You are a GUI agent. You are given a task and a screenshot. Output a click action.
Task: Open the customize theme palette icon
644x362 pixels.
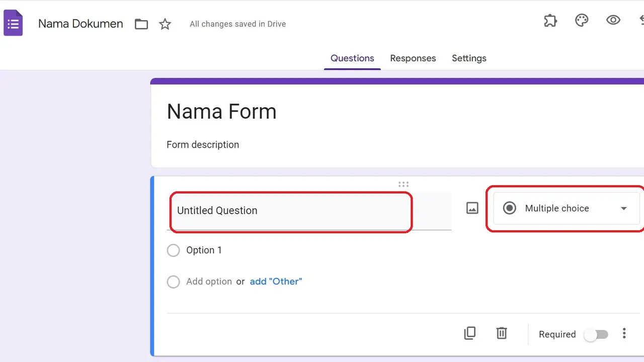(582, 20)
